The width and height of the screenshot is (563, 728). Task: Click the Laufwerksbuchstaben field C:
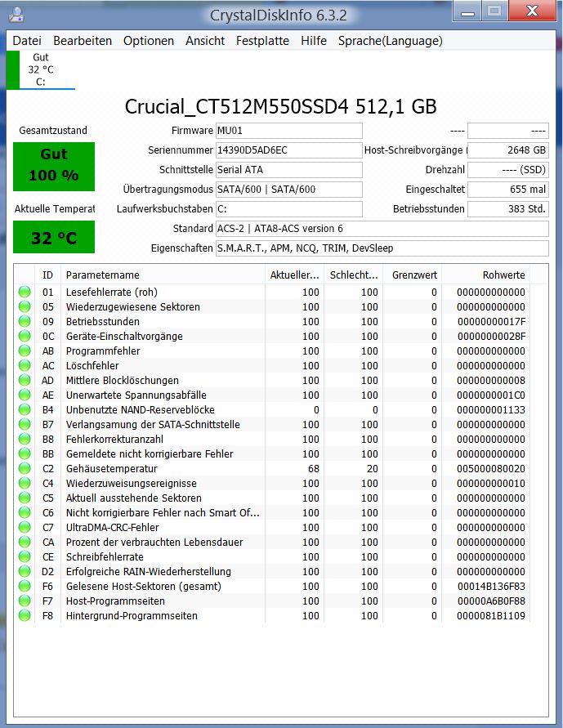(288, 209)
